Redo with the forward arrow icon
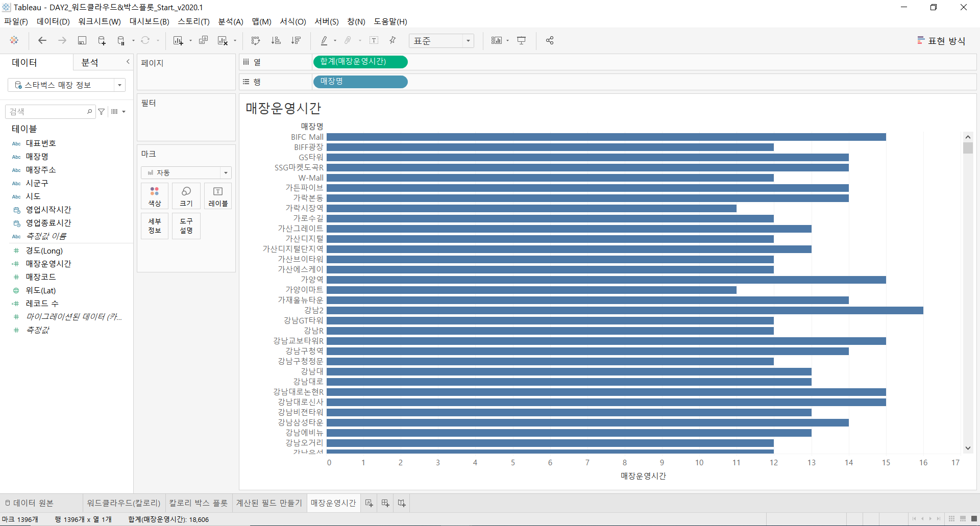The width and height of the screenshot is (980, 526). tap(62, 40)
